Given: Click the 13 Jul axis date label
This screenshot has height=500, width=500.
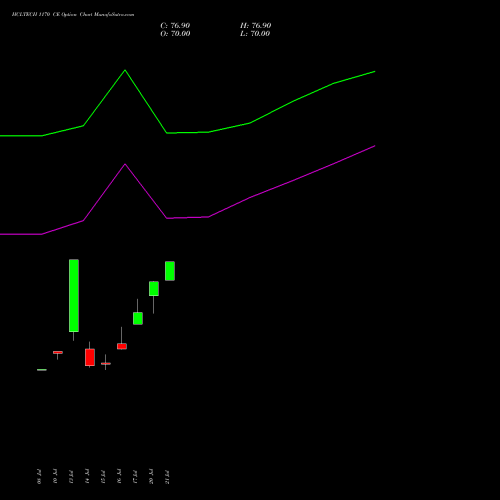Looking at the screenshot, I should click(x=71, y=477).
